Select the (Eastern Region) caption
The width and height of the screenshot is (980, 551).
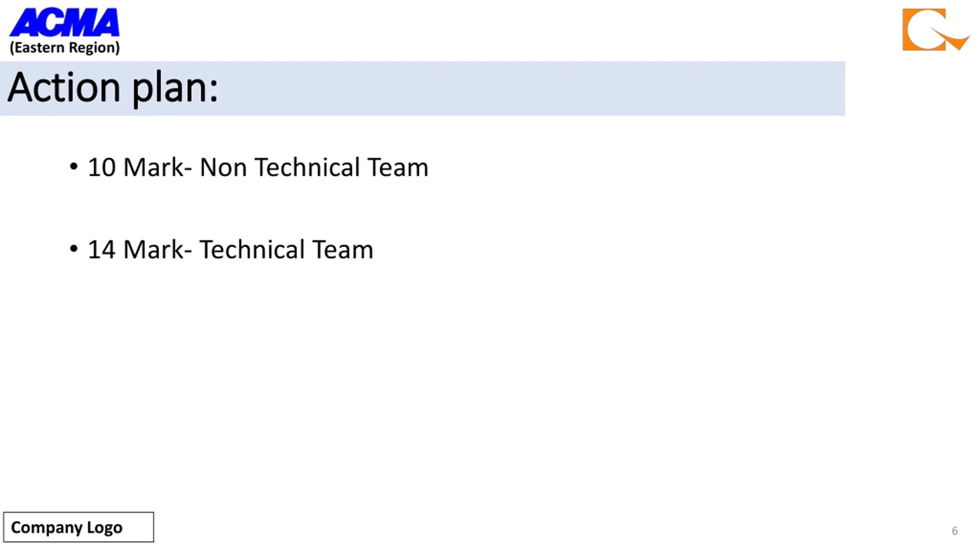click(65, 48)
